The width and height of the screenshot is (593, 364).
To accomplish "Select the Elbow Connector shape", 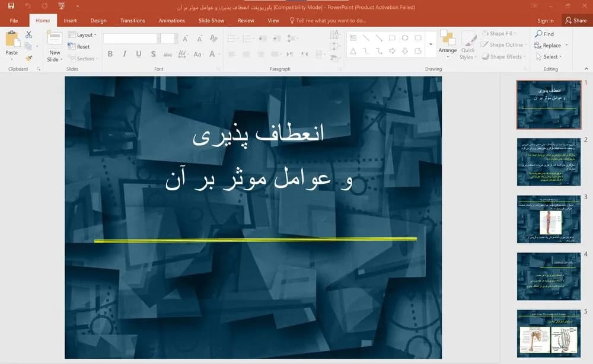I will (x=366, y=51).
